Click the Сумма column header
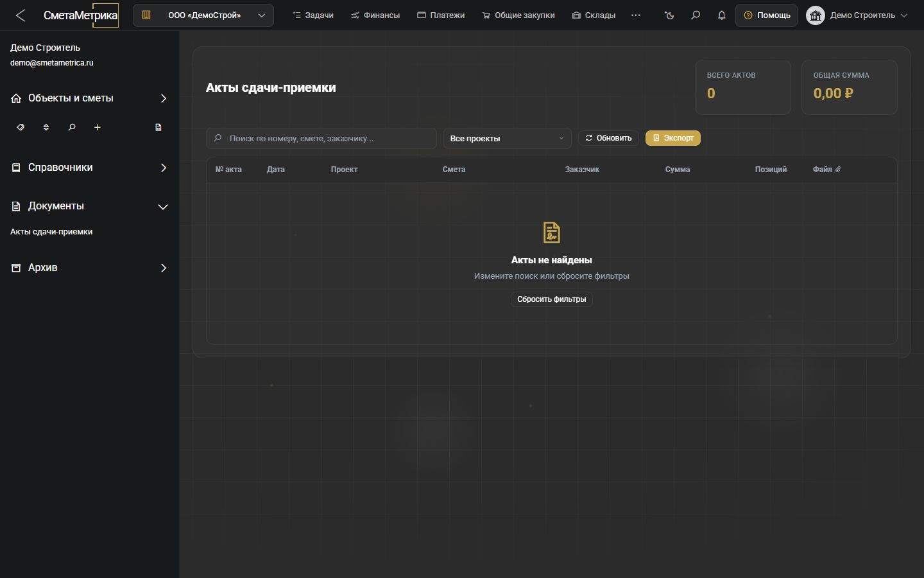The width and height of the screenshot is (924, 578). [x=678, y=170]
